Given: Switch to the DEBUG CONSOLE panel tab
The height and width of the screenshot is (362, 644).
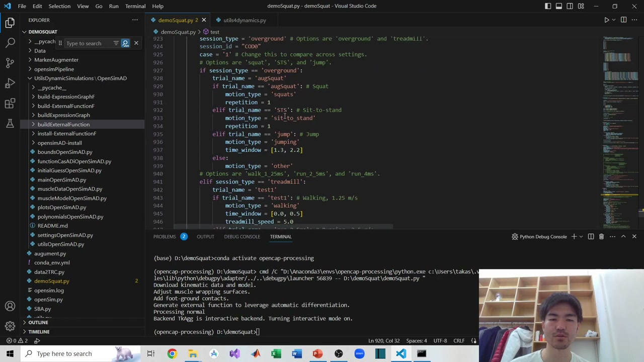Looking at the screenshot, I should tap(242, 236).
